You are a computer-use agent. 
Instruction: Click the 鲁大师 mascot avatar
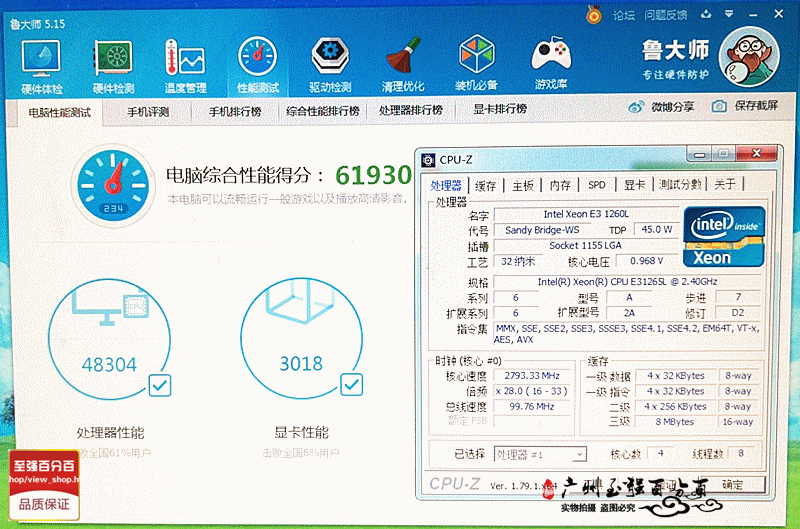click(749, 57)
